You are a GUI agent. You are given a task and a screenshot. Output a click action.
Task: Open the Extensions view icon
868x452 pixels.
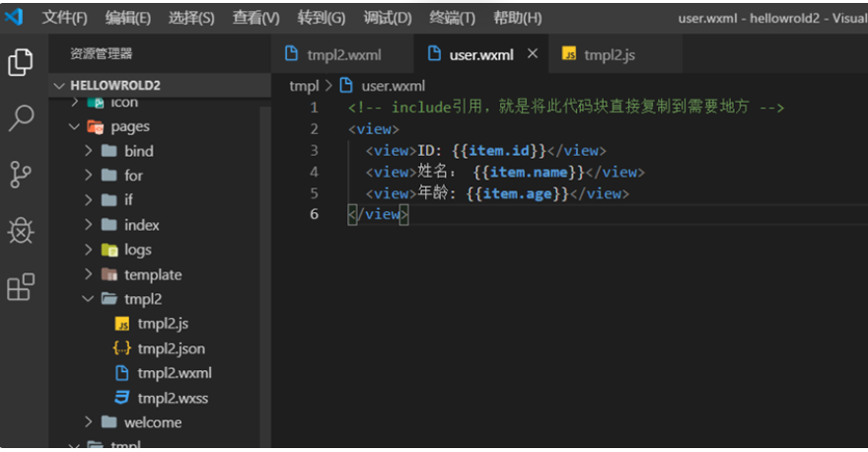click(21, 287)
